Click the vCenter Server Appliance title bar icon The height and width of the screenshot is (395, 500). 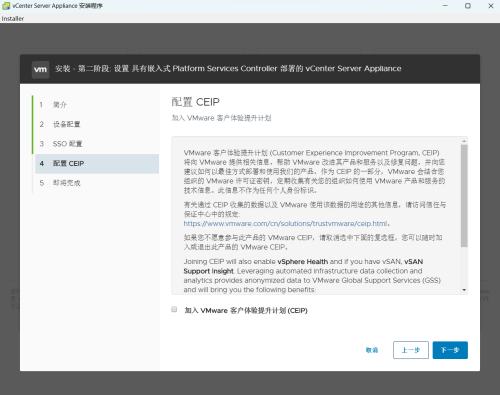click(x=6, y=6)
